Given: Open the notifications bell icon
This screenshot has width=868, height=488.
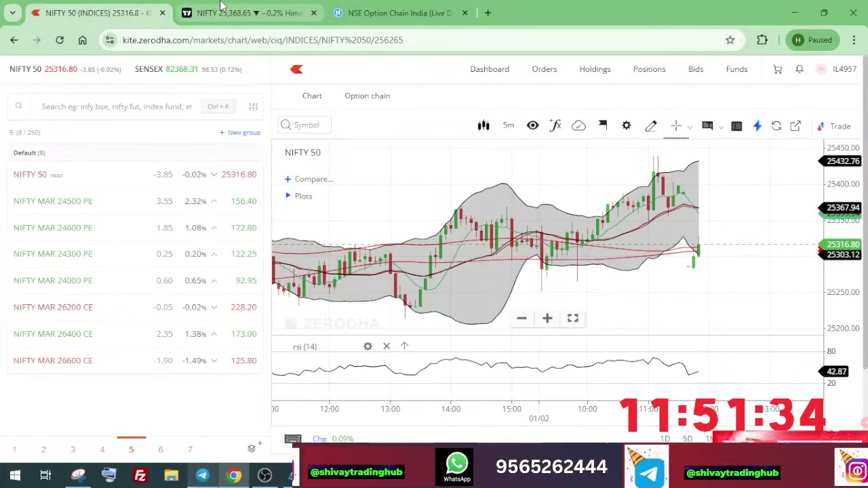Looking at the screenshot, I should click(x=800, y=69).
